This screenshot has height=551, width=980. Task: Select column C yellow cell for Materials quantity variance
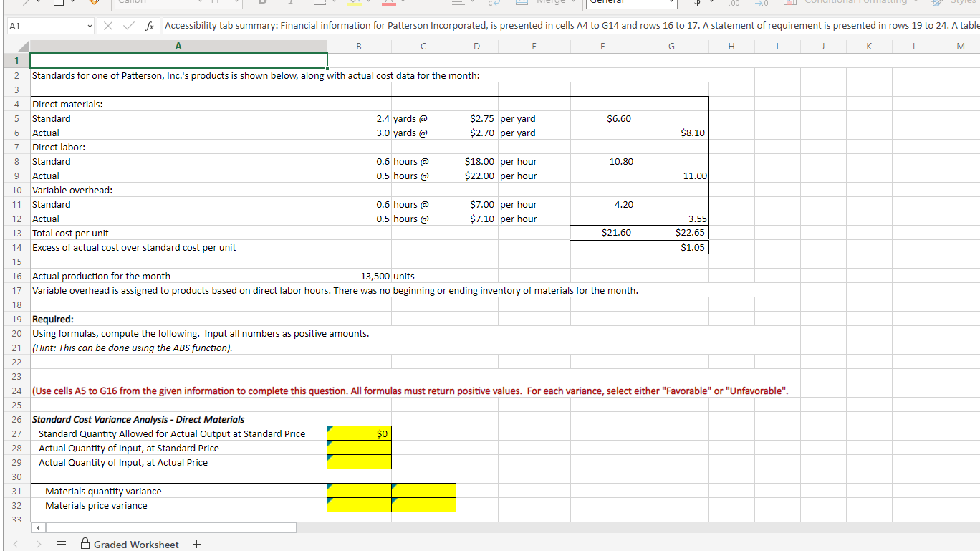click(423, 491)
